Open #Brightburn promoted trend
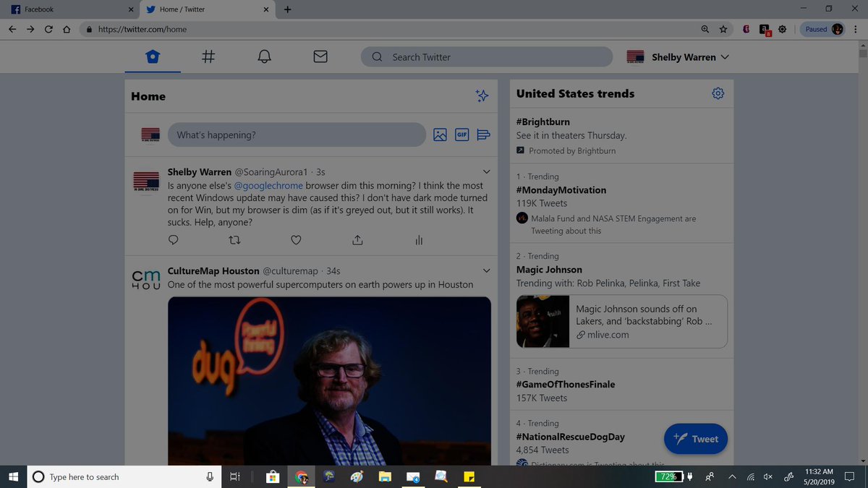868x488 pixels. point(543,121)
